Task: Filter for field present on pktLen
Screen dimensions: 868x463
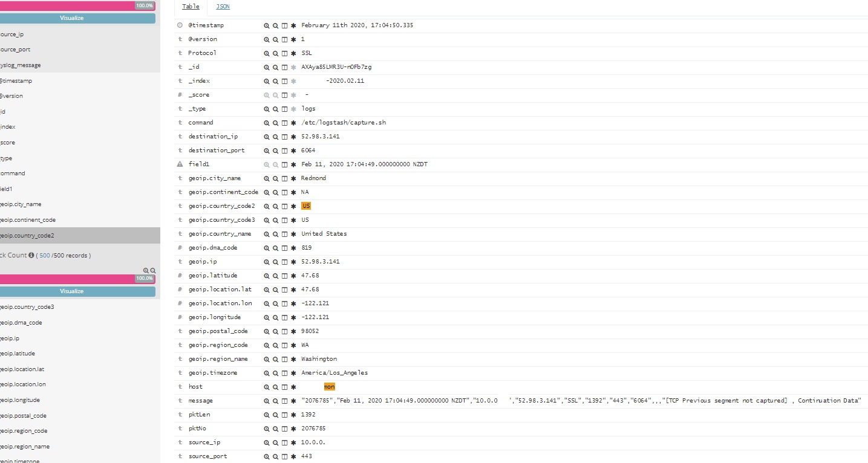Action: (x=293, y=415)
